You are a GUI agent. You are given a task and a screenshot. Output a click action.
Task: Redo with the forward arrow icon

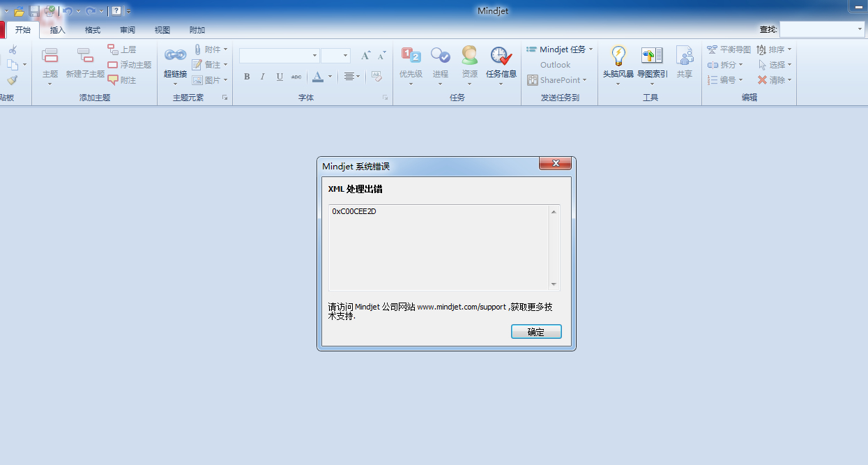(x=91, y=11)
